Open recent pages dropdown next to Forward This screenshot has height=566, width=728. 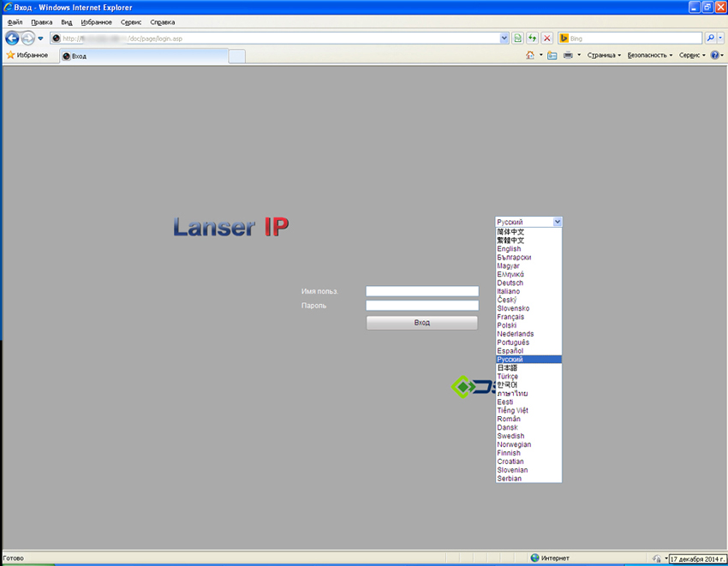coord(40,39)
